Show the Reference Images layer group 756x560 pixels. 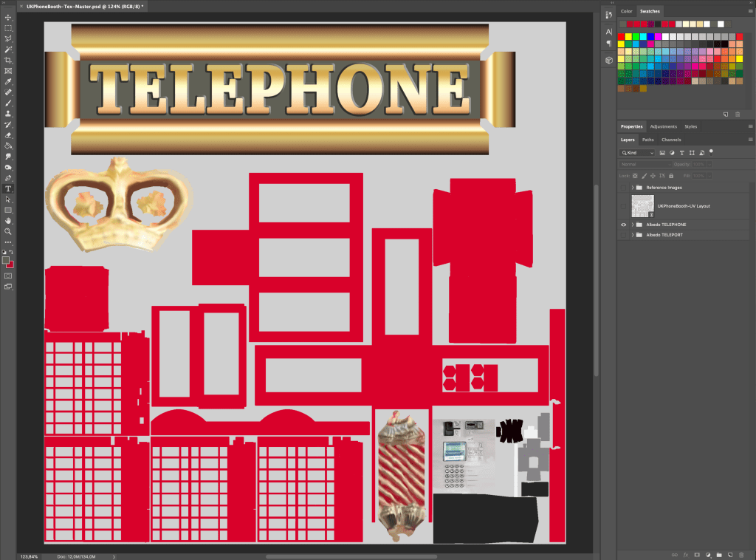point(623,188)
